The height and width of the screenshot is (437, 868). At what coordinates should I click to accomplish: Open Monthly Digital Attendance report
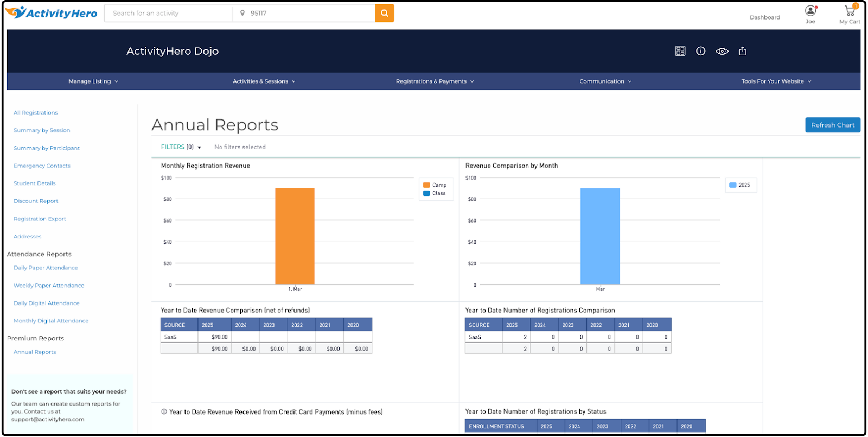pos(51,321)
